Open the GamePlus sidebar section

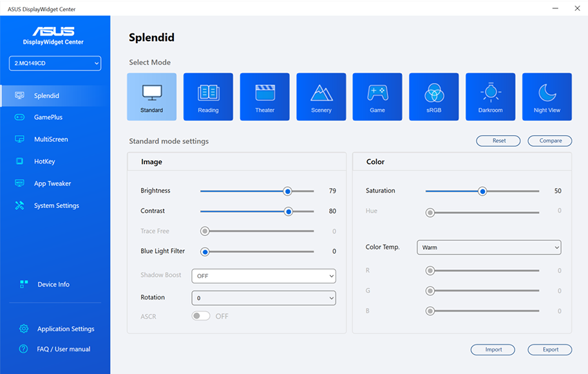(x=48, y=117)
